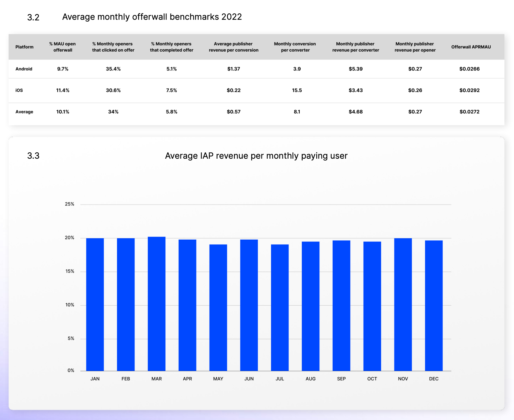Click Android's $0.0266 APRMAU value
The width and height of the screenshot is (514, 420).
[469, 69]
